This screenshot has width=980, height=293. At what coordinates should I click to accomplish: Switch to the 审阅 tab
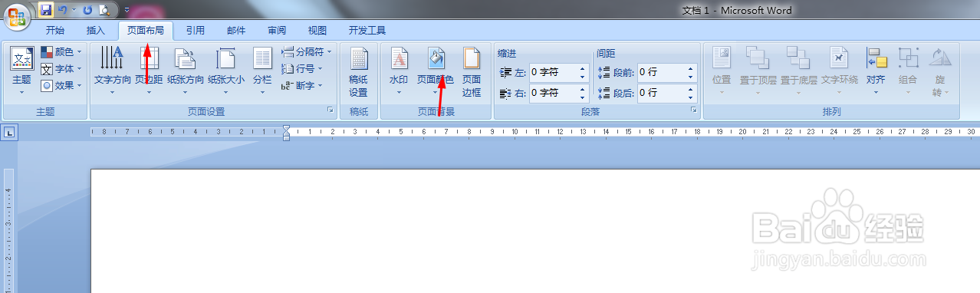point(277,31)
